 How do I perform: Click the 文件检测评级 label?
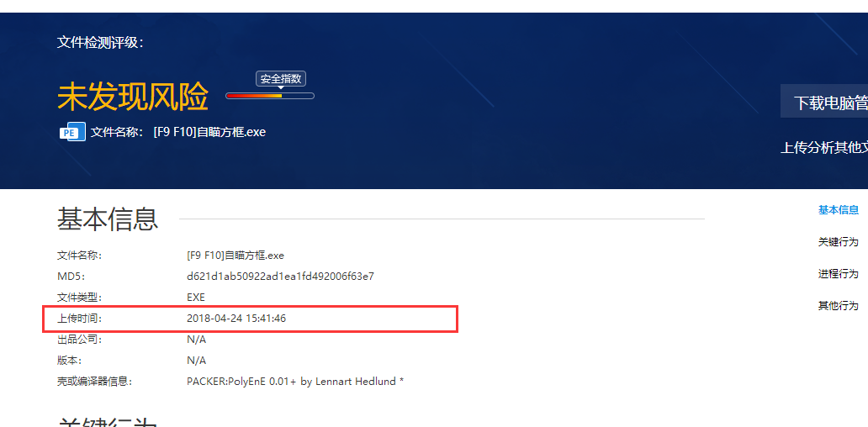[100, 42]
